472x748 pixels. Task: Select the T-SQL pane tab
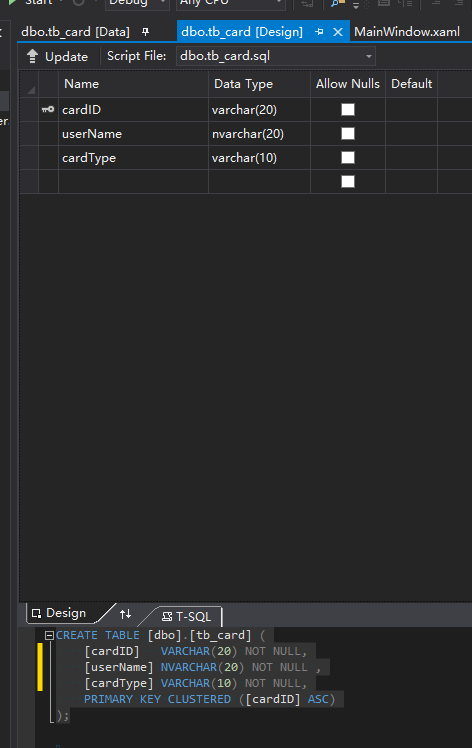pos(187,616)
